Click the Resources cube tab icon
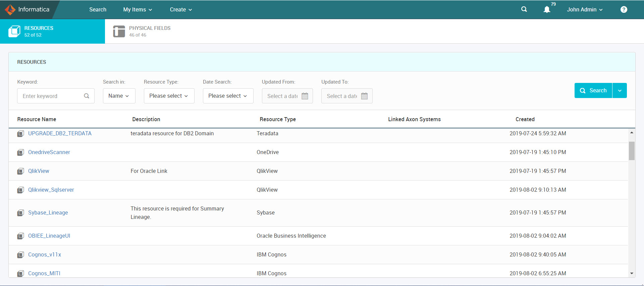 click(x=14, y=31)
